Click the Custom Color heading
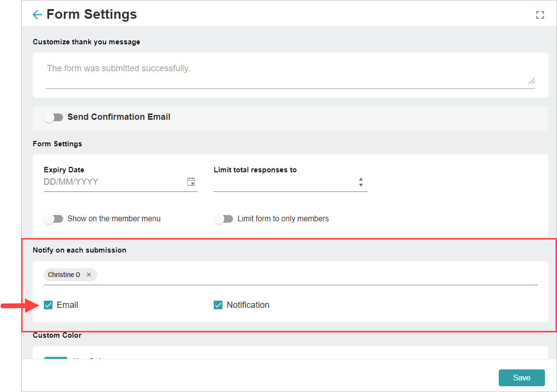The height and width of the screenshot is (392, 557). click(x=57, y=335)
